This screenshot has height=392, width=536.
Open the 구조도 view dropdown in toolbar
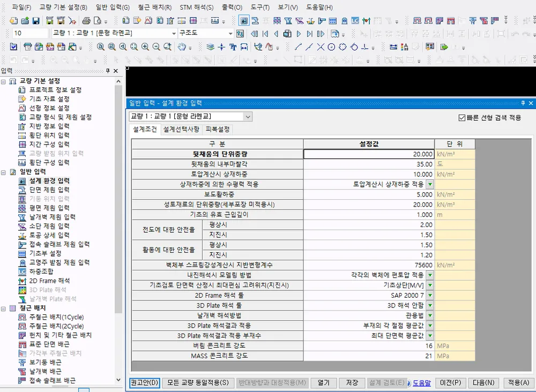[x=230, y=33]
